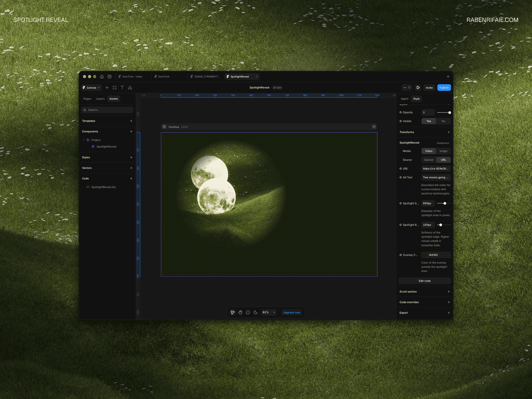Open the home icon in title bar
Screen dimensions: 532x399
pyautogui.click(x=102, y=76)
